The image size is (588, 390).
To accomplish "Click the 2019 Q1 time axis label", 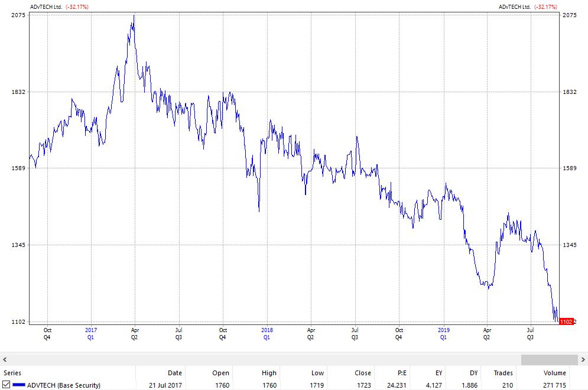I will tap(444, 334).
